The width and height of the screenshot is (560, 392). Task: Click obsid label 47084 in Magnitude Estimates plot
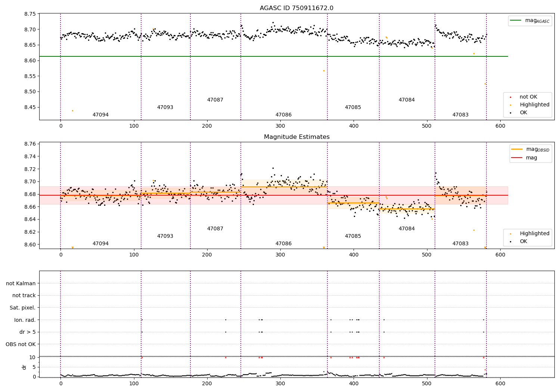coord(407,229)
